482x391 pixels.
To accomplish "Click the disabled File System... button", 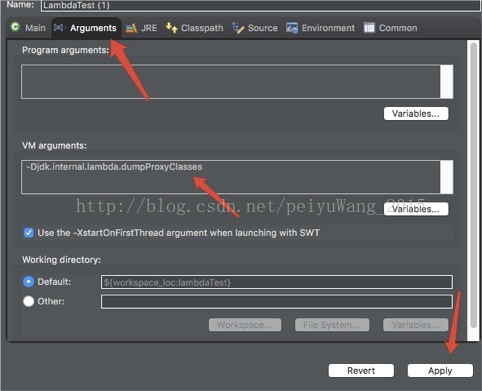I will coord(332,325).
